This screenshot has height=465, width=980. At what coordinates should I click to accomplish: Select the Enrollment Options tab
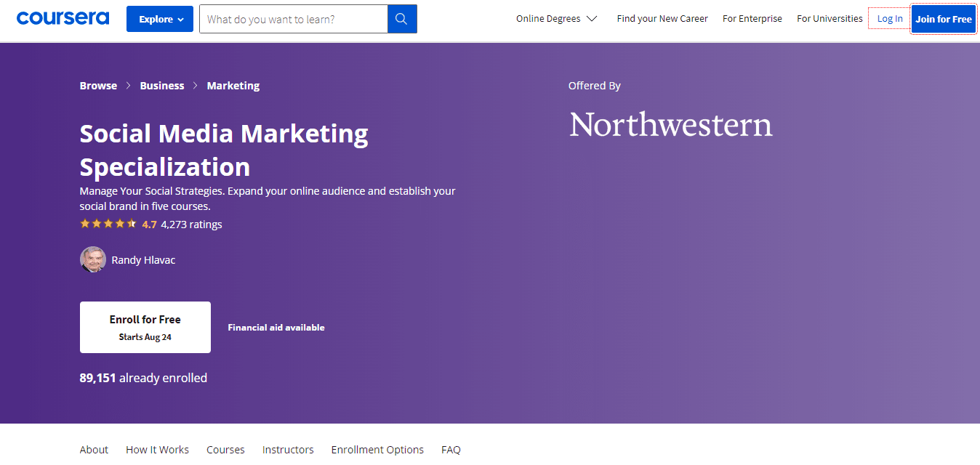(377, 450)
